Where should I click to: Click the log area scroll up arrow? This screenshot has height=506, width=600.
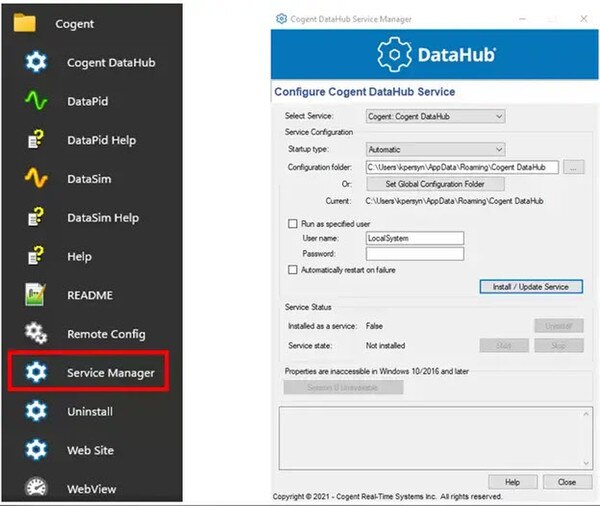[x=586, y=414]
